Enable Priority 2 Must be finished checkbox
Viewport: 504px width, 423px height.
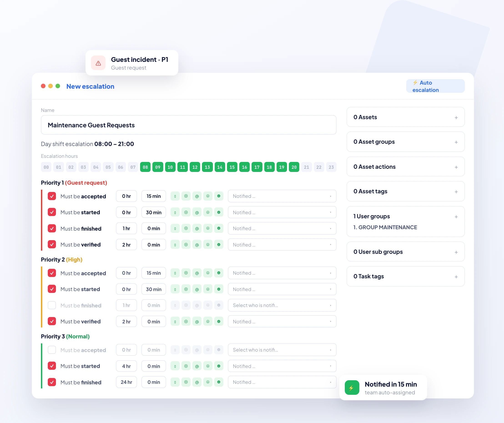click(x=52, y=305)
